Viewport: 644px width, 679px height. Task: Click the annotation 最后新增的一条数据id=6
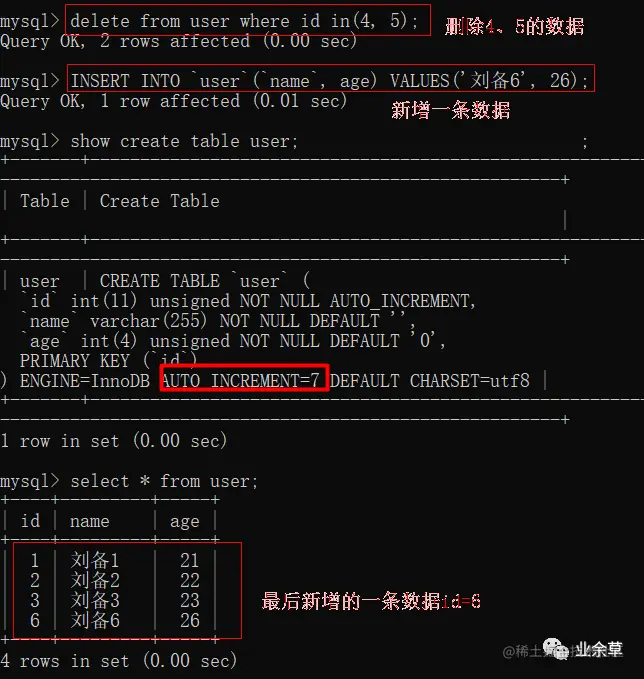coord(371,601)
